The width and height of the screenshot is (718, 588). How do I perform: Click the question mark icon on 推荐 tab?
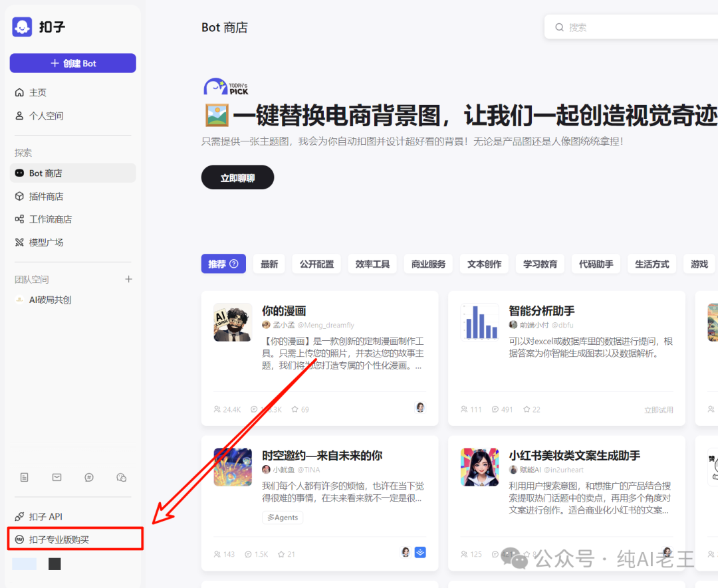234,264
